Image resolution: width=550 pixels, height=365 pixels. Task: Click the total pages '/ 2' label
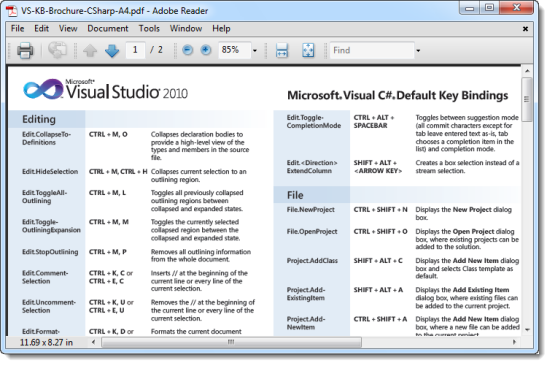coord(156,50)
